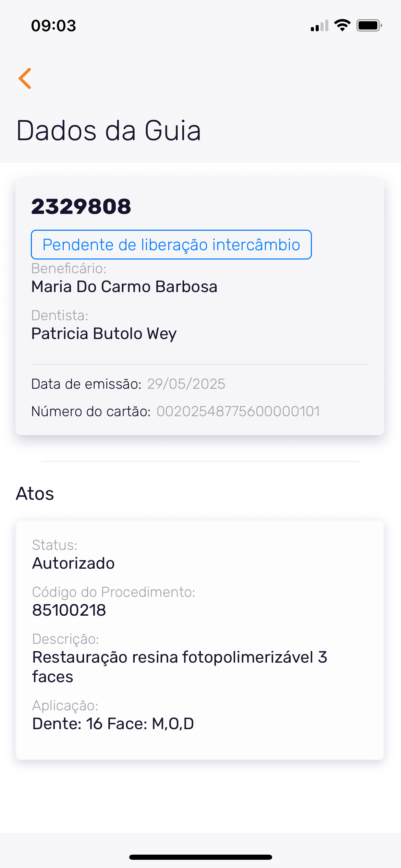The width and height of the screenshot is (401, 868).
Task: Tap the Autorizado status value
Action: tap(73, 563)
